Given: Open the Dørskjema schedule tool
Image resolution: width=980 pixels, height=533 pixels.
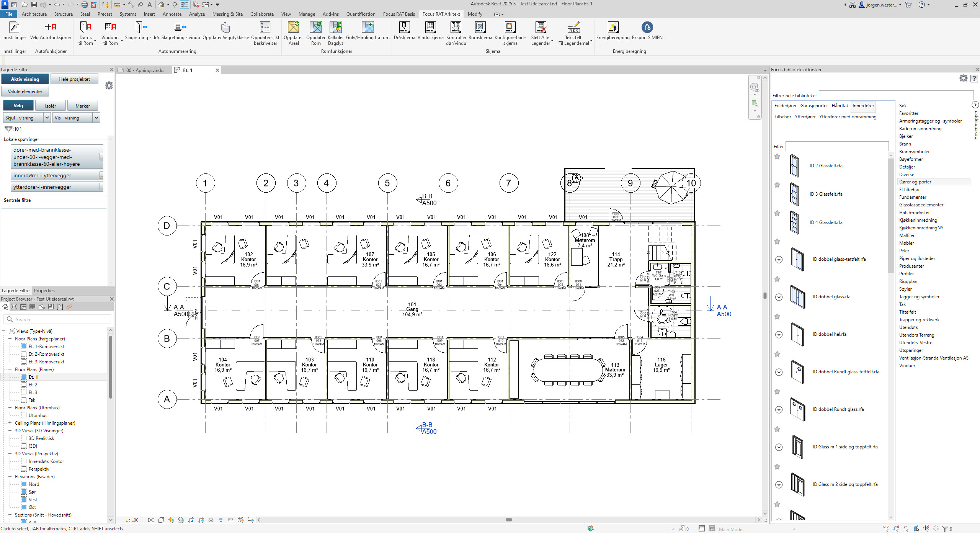Looking at the screenshot, I should tap(404, 31).
